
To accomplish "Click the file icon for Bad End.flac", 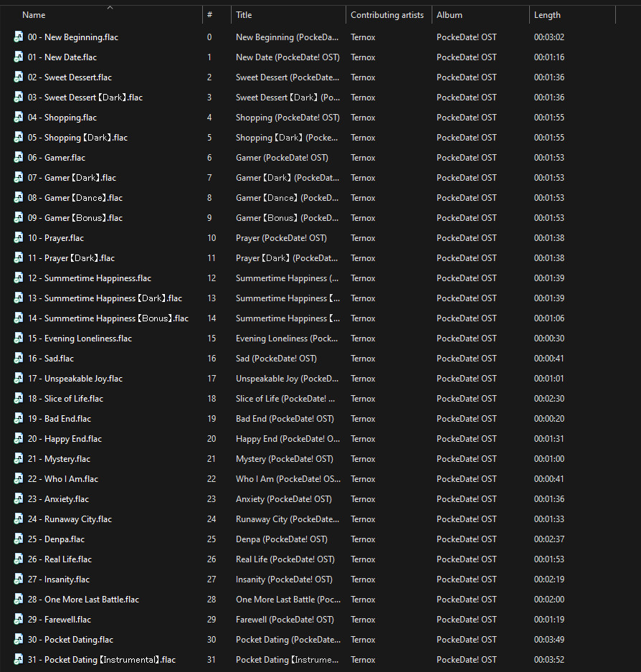I will pyautogui.click(x=19, y=419).
